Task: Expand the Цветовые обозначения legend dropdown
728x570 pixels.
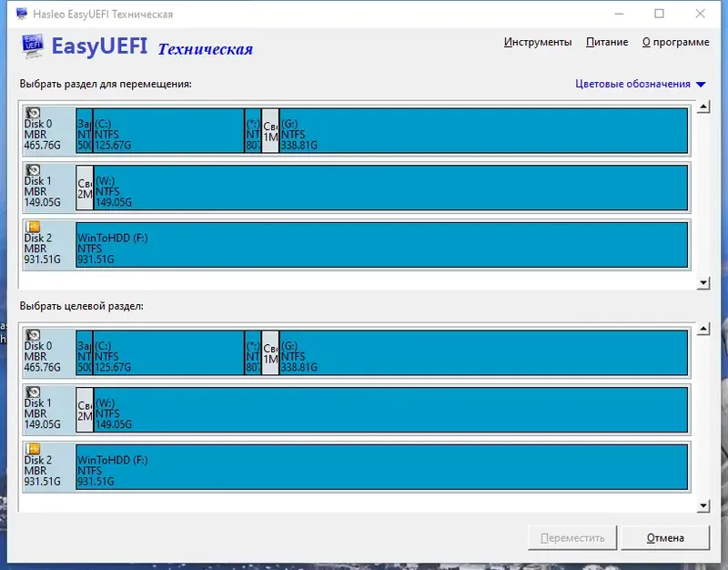Action: [641, 84]
